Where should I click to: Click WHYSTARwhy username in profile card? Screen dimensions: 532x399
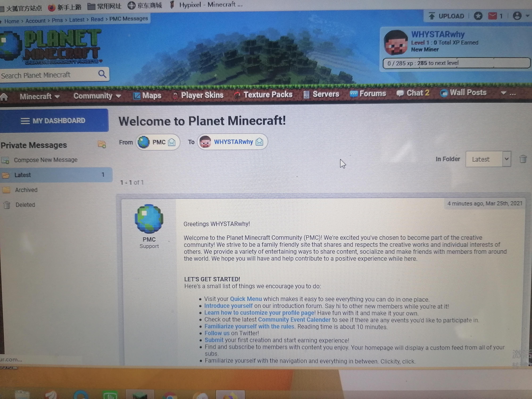[438, 34]
